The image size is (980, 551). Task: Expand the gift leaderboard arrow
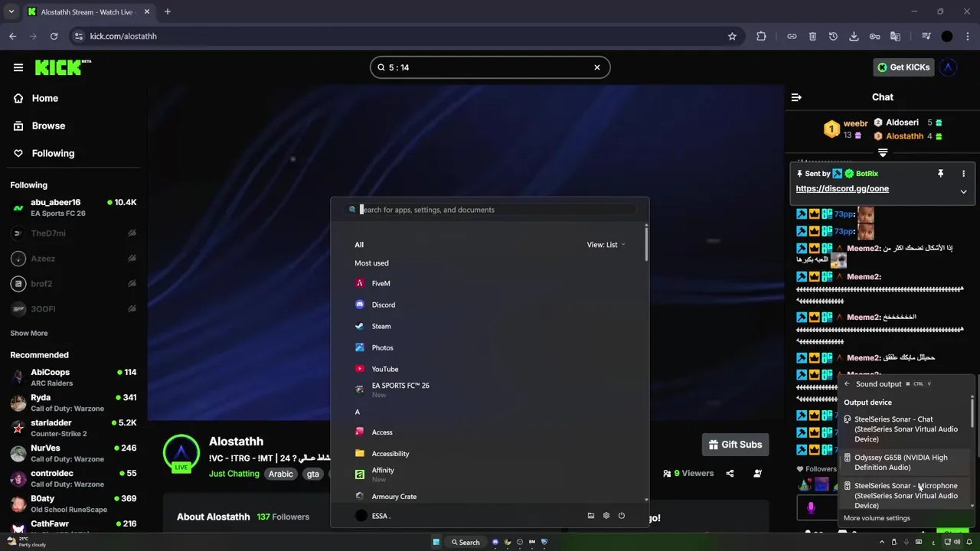pyautogui.click(x=883, y=153)
